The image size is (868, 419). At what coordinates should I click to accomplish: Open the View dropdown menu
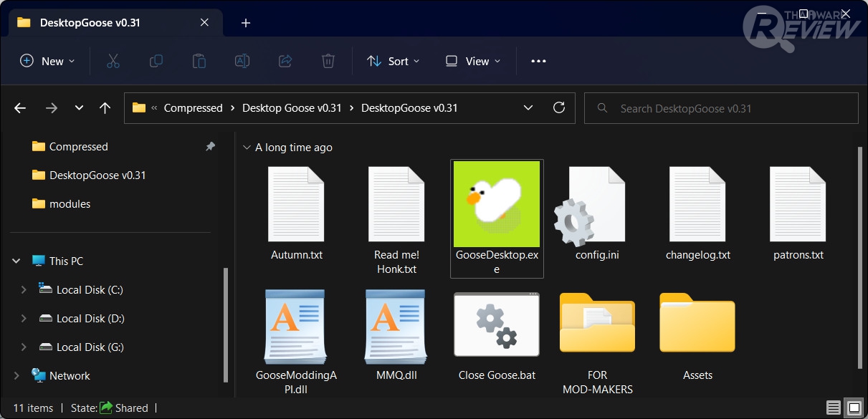click(x=473, y=62)
